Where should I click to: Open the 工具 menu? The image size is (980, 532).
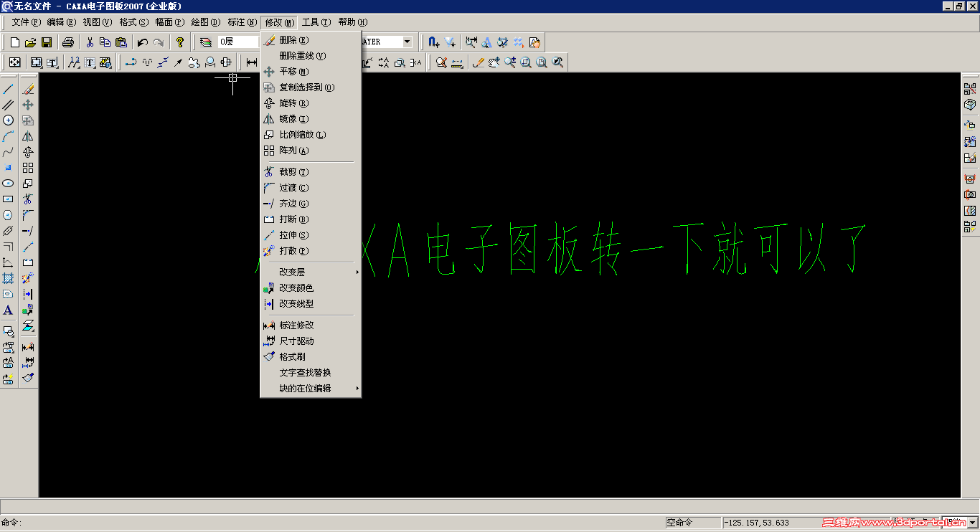point(316,22)
